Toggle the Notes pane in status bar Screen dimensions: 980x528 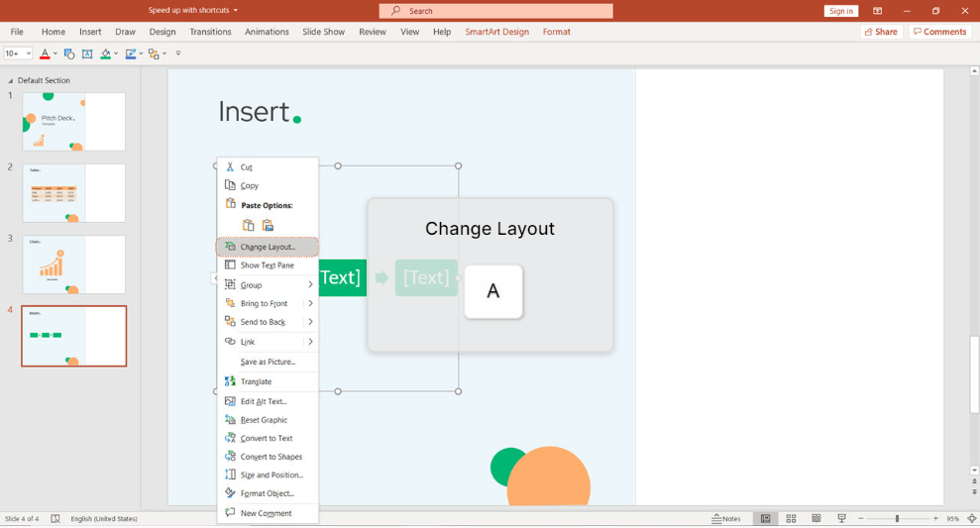pos(726,519)
